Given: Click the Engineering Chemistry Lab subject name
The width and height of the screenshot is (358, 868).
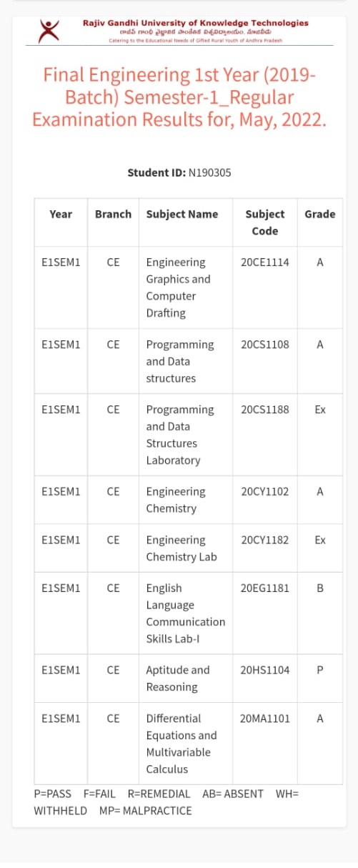Looking at the screenshot, I should click(x=182, y=548).
